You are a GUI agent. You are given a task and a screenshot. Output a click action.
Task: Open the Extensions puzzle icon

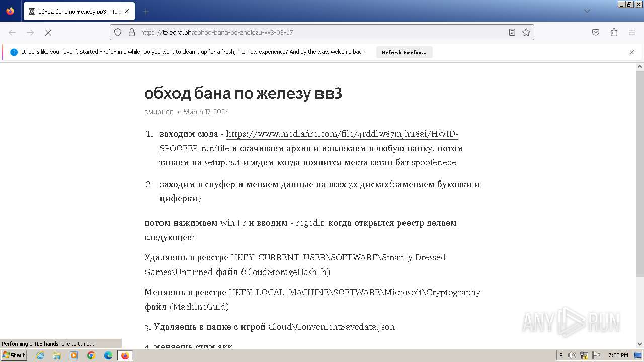click(614, 32)
